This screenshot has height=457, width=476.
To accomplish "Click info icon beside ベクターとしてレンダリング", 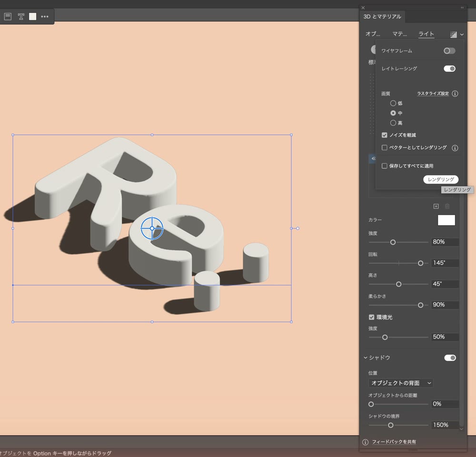I will [455, 148].
